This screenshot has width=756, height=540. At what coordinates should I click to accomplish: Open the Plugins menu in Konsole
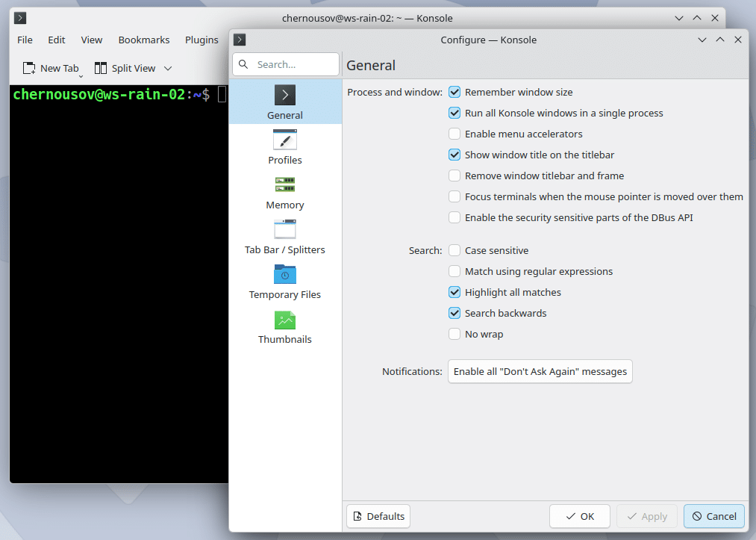pyautogui.click(x=202, y=40)
